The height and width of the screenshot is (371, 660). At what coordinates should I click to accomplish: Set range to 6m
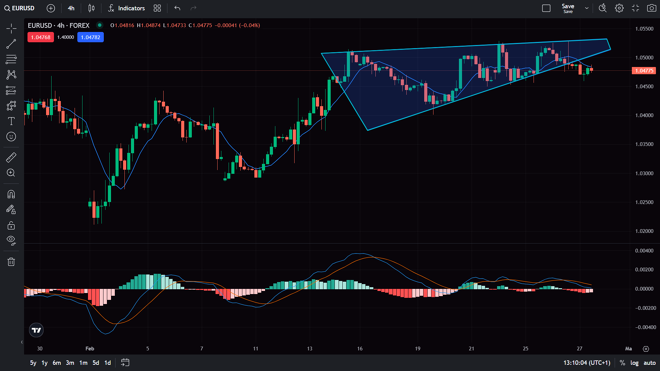coord(57,363)
